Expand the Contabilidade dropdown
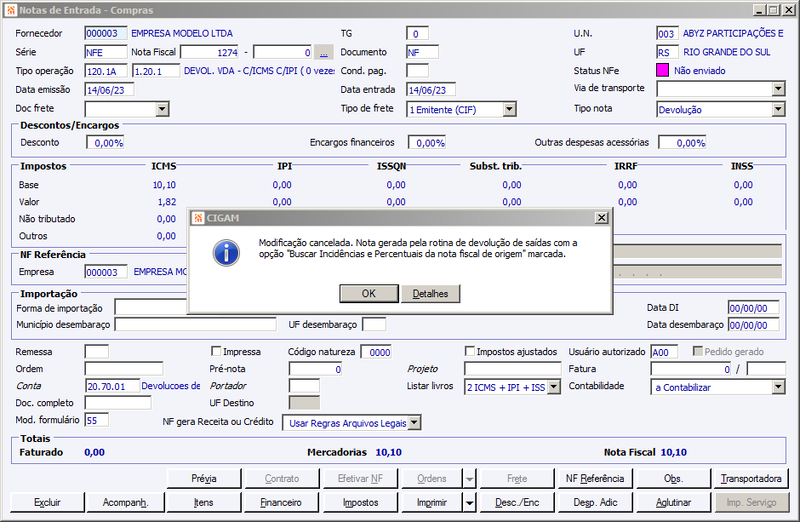The height and width of the screenshot is (522, 800). [x=778, y=387]
